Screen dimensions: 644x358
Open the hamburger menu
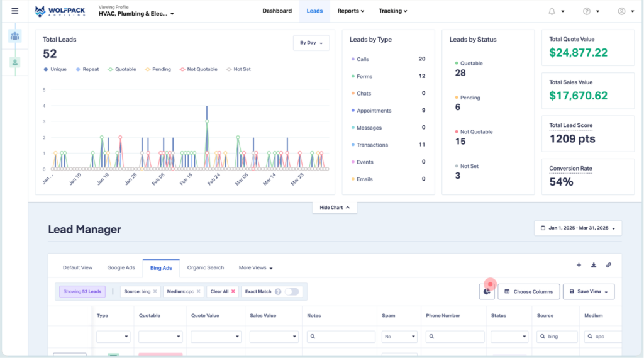click(x=15, y=11)
